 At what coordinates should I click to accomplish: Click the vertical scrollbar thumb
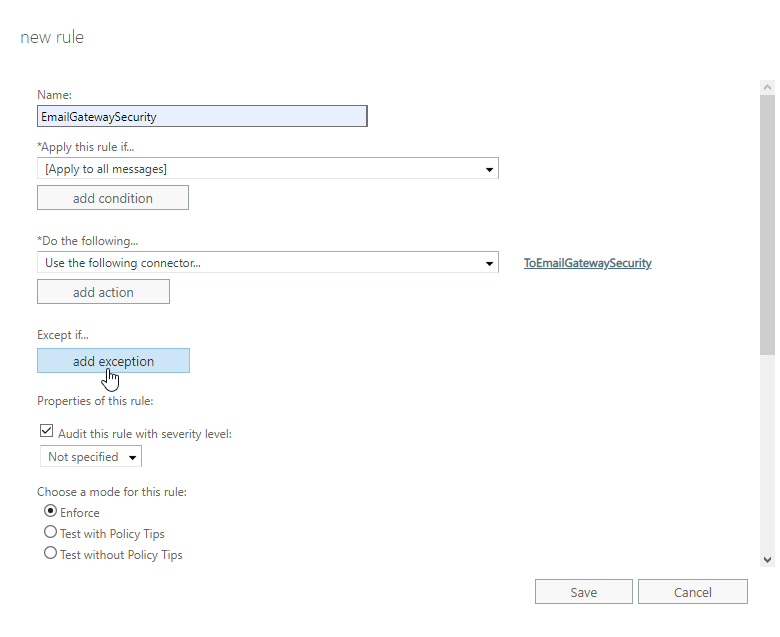767,225
